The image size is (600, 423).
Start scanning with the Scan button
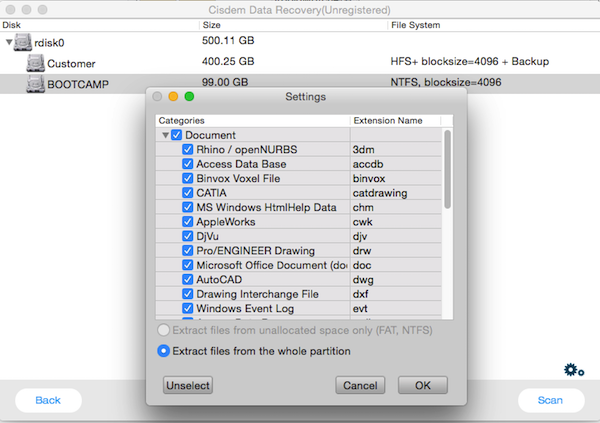[x=551, y=400]
